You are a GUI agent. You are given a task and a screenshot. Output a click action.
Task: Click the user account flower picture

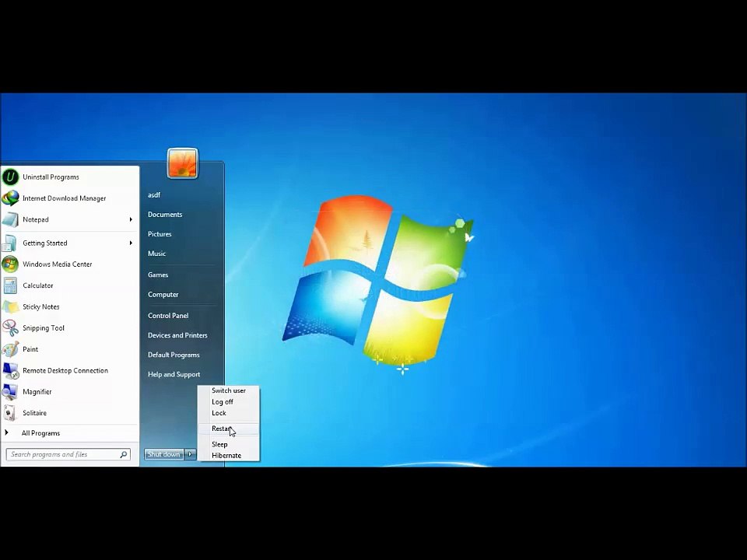click(182, 163)
